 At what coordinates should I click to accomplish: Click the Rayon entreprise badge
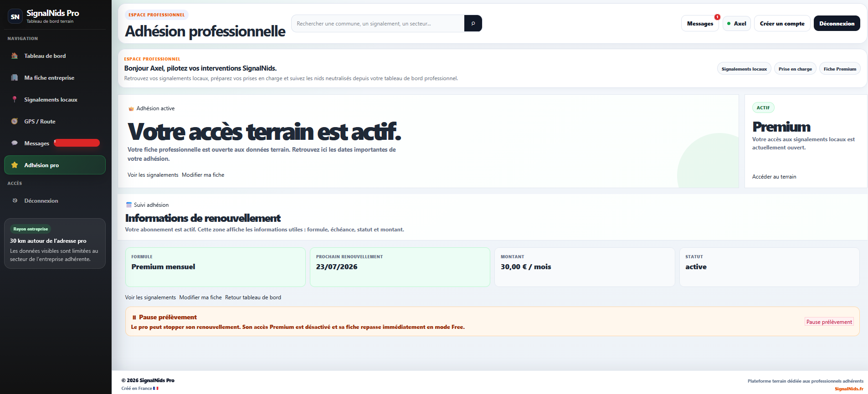31,229
